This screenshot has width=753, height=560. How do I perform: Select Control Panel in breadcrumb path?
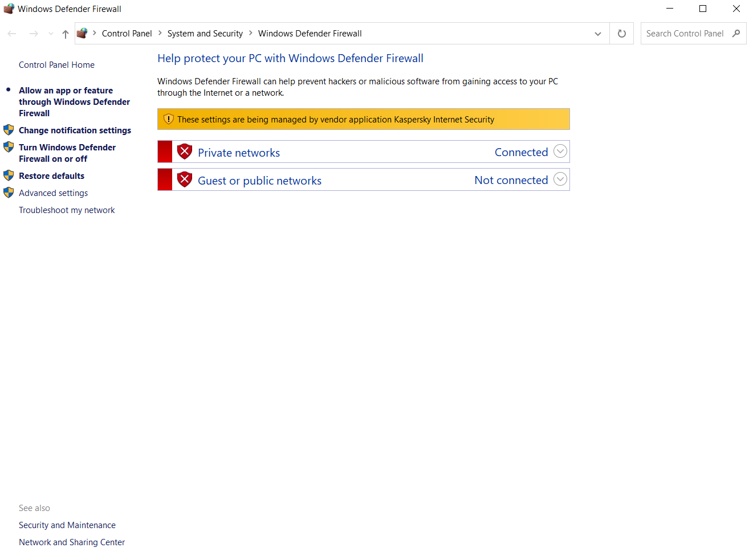click(127, 34)
